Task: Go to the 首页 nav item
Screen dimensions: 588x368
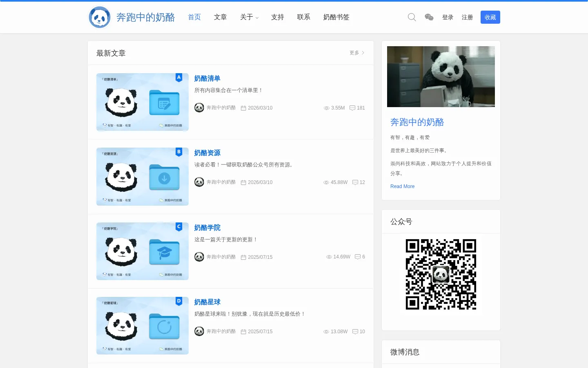Action: pos(194,17)
